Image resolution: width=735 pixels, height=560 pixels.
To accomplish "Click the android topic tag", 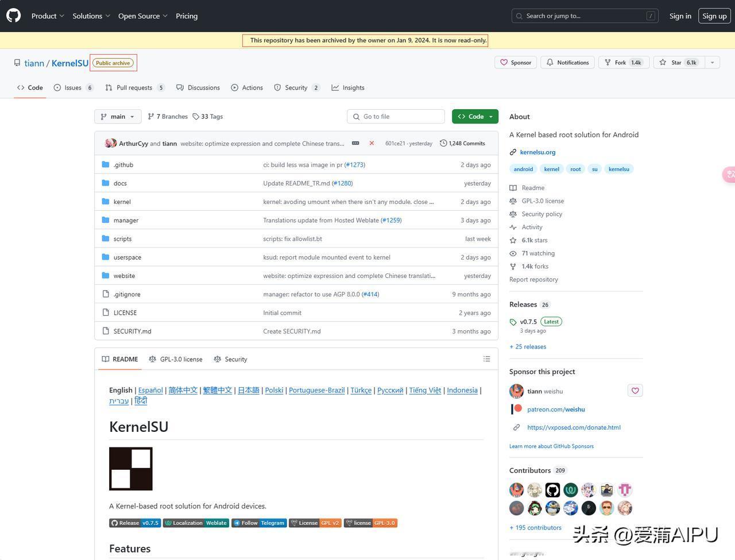I will coord(523,169).
